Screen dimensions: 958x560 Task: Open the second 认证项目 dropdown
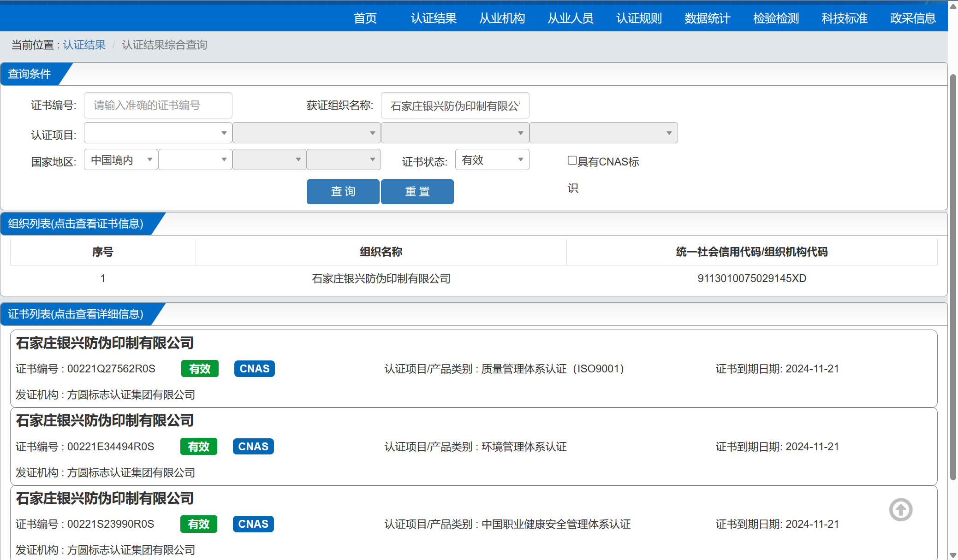[x=307, y=133]
